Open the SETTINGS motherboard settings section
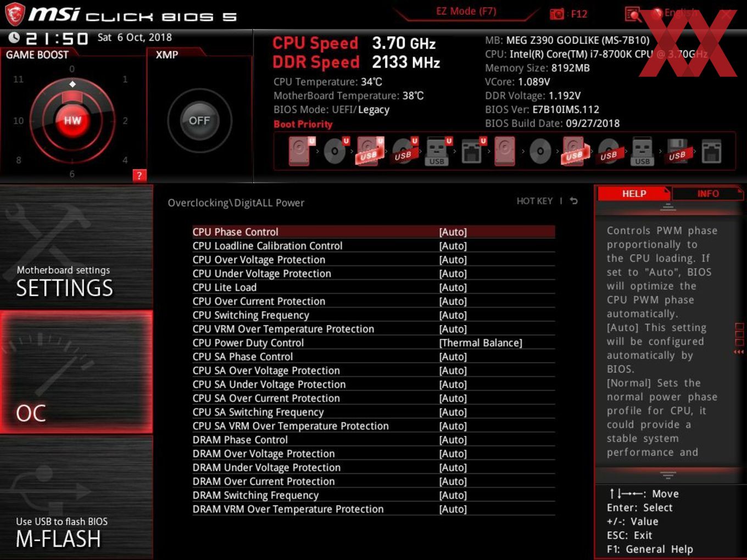Screen dimensions: 747x560 [x=76, y=247]
